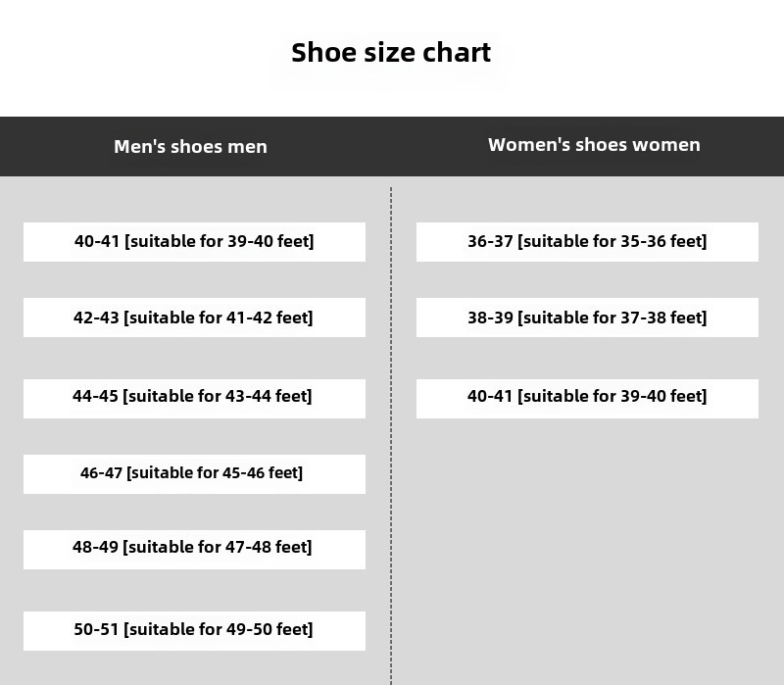Pick men's size 42-43 option
The height and width of the screenshot is (685, 784).
(194, 318)
